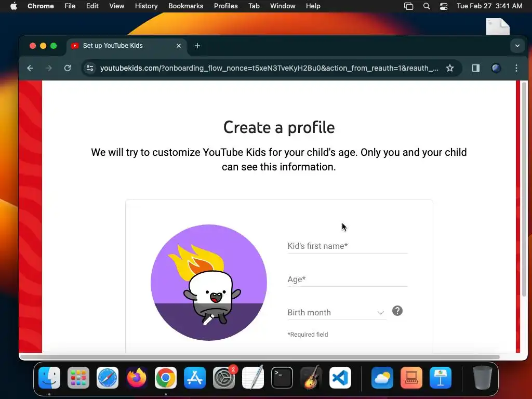532x399 pixels.
Task: Open the Chrome profile avatar
Action: click(x=496, y=68)
